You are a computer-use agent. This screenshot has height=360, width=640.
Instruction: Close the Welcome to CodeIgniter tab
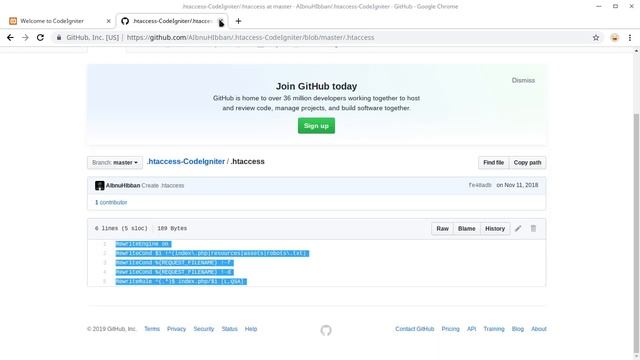[109, 21]
